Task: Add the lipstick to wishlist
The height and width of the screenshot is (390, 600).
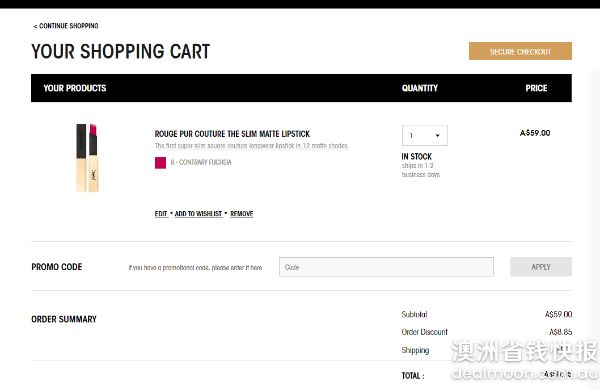Action: click(198, 214)
